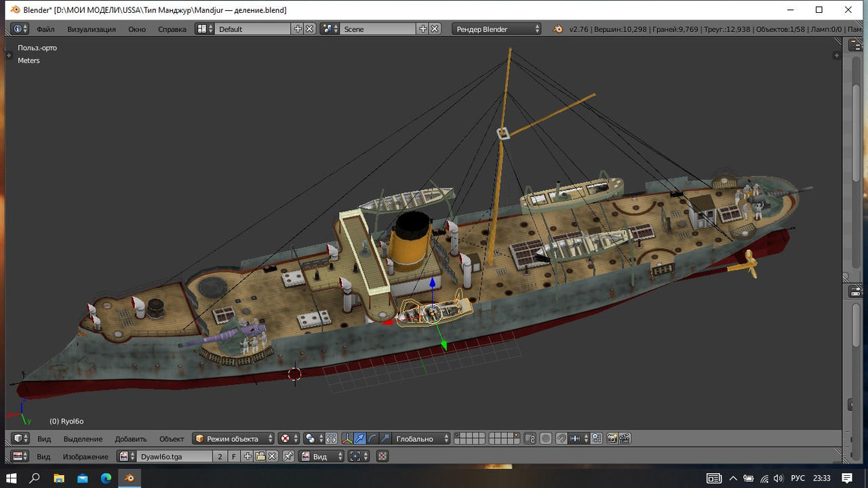Click the Изображение menu button
Screen dimensions: 868x488
85,456
